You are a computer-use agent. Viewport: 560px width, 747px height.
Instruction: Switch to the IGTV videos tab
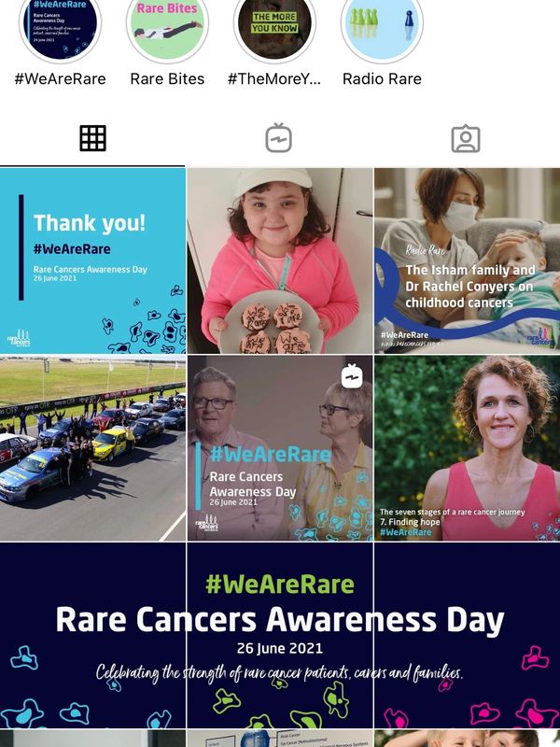(279, 138)
